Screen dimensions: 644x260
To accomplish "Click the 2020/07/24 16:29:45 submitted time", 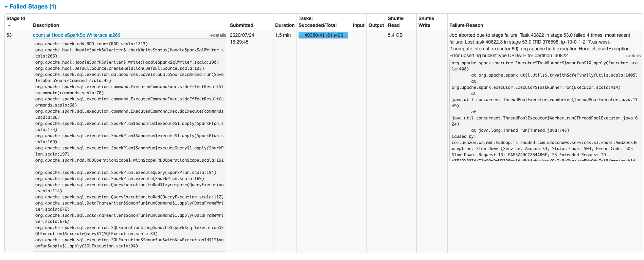I will coord(242,38).
